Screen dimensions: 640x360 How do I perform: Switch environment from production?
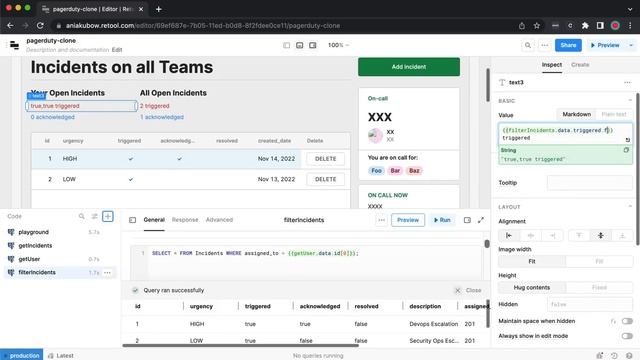22,356
